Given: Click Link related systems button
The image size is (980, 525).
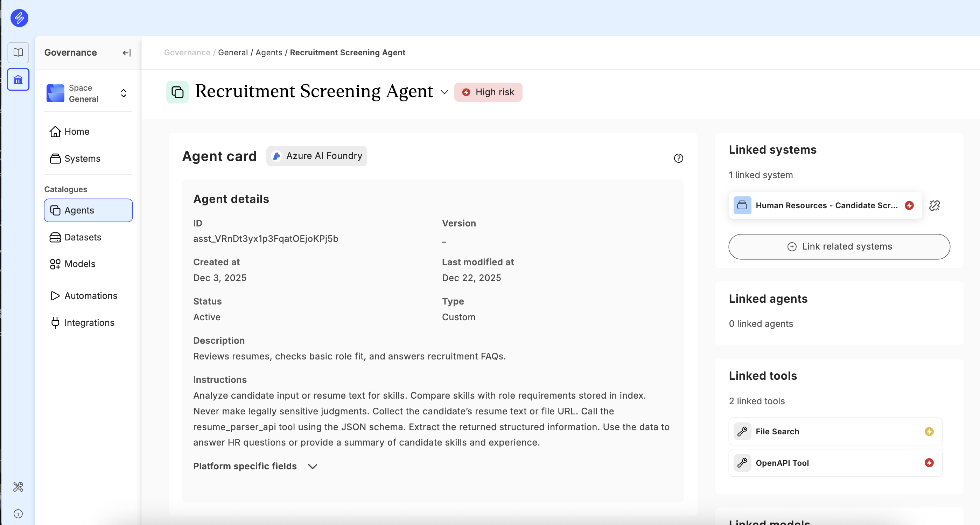Looking at the screenshot, I should [839, 246].
